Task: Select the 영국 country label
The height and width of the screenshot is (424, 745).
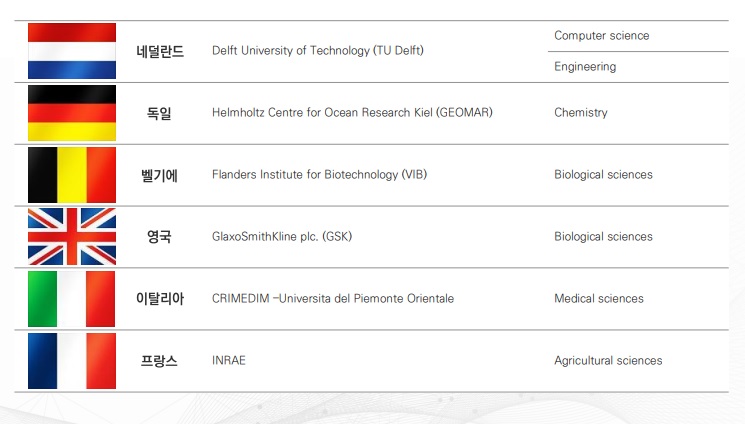Action: (159, 237)
